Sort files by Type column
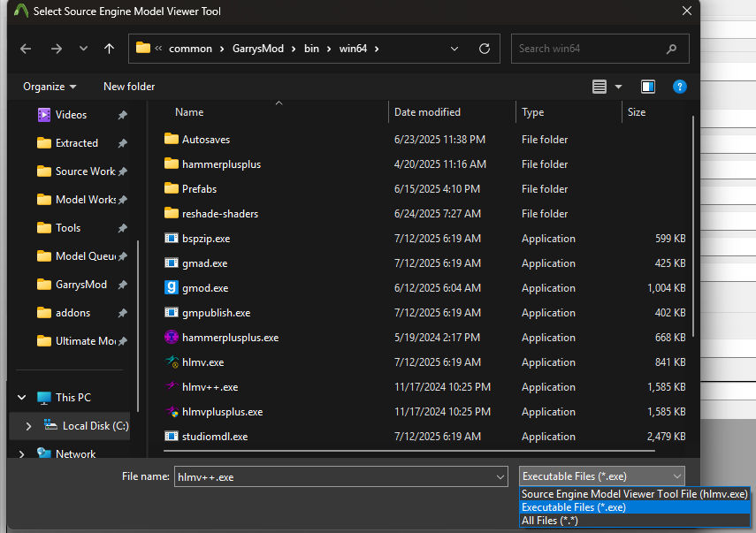 pyautogui.click(x=533, y=112)
